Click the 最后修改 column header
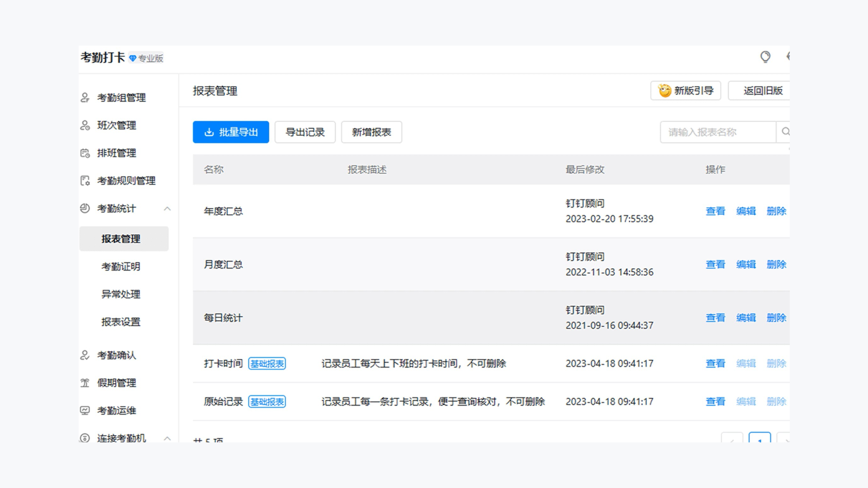Viewport: 868px width, 488px height. [585, 169]
